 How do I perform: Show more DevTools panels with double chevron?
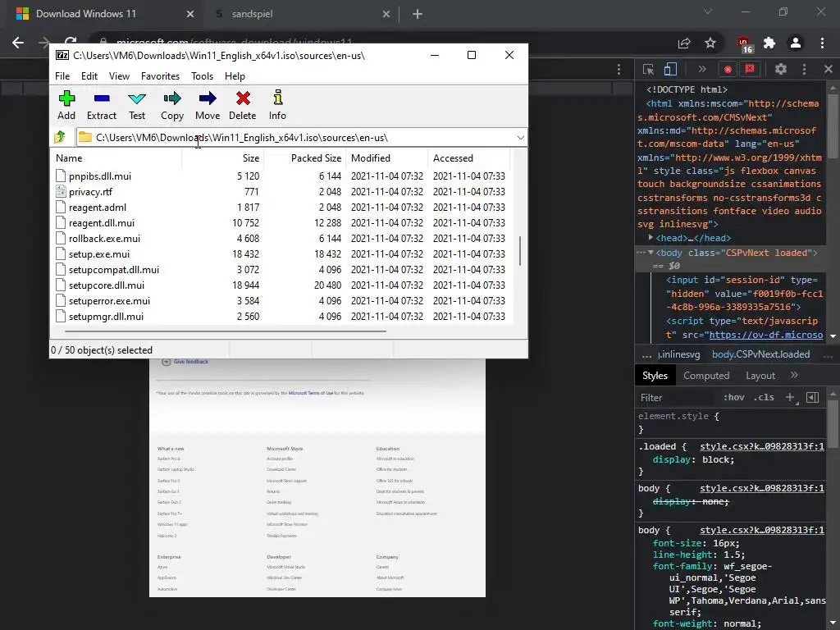click(x=702, y=69)
